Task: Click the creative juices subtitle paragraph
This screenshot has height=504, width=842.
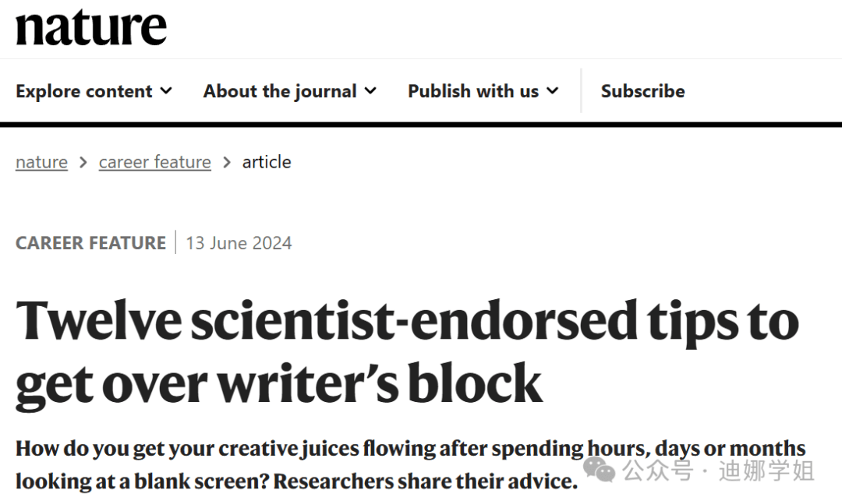Action: click(x=411, y=465)
